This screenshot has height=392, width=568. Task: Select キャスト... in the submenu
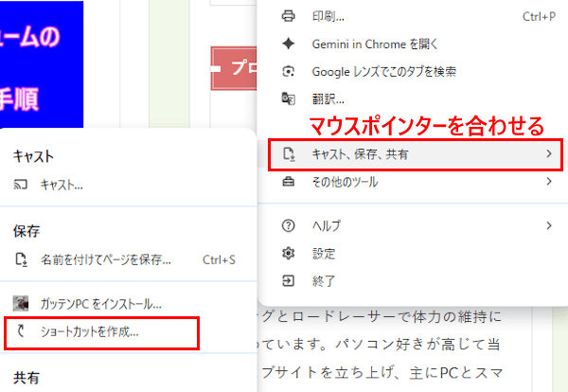(129, 185)
